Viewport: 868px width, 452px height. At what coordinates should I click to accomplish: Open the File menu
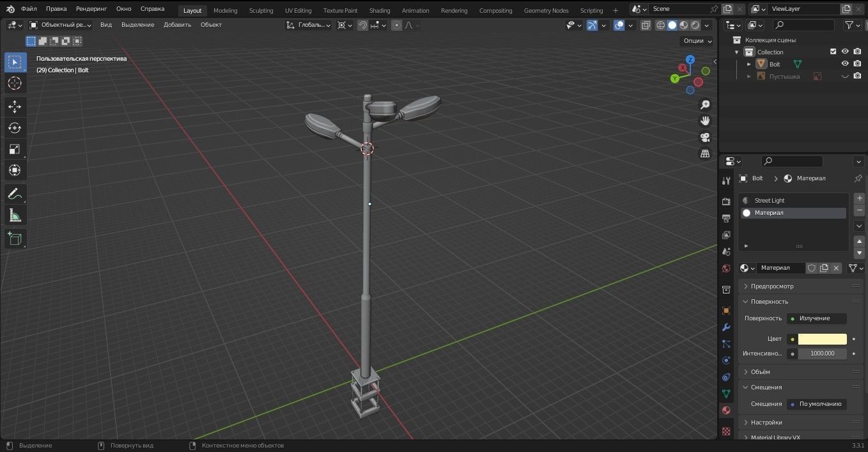pos(29,9)
